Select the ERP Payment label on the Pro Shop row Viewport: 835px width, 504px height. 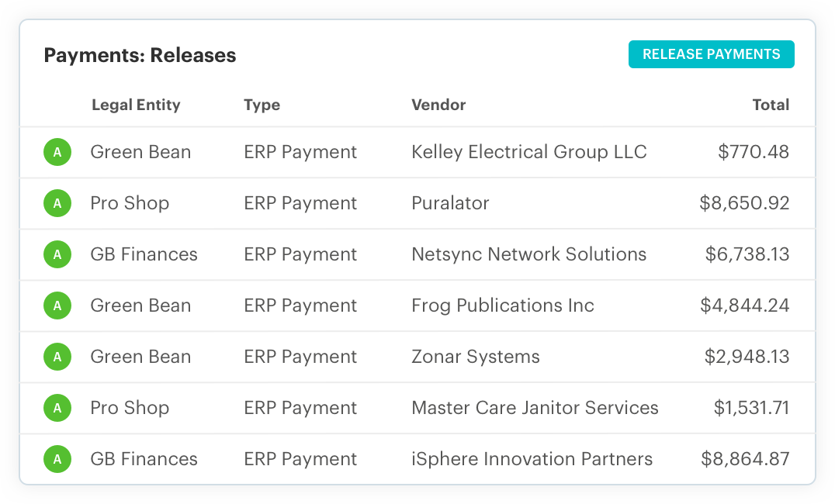coord(300,203)
